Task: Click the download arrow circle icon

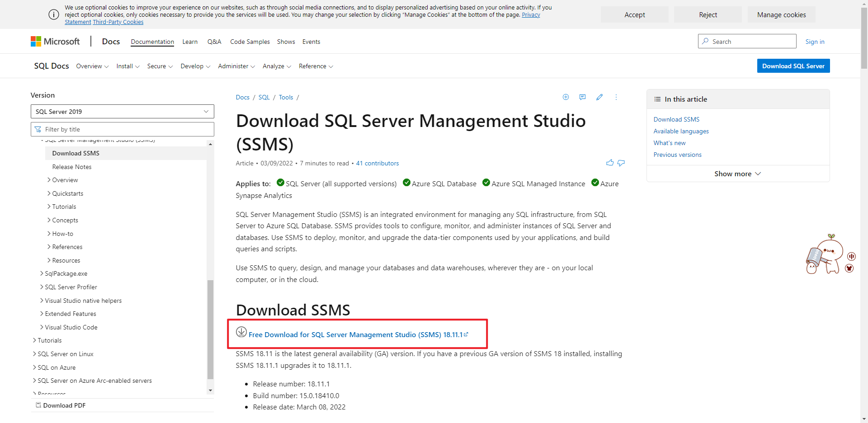Action: point(241,332)
